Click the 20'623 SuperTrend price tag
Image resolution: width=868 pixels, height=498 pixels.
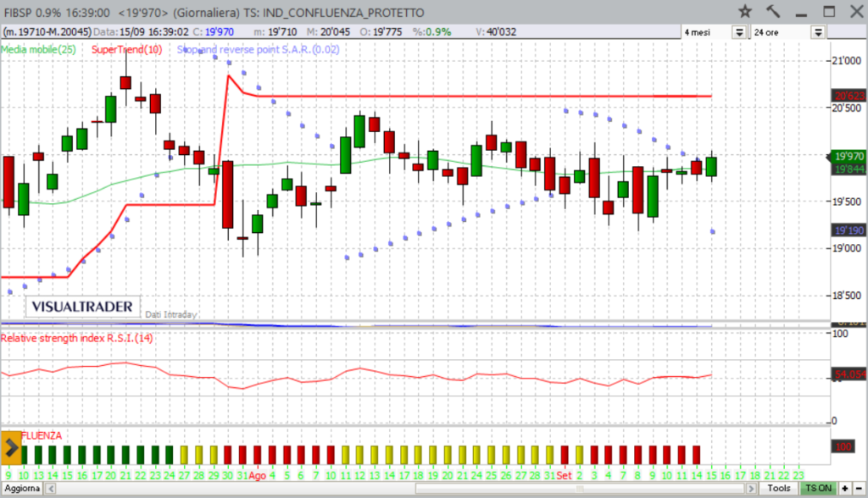(848, 96)
